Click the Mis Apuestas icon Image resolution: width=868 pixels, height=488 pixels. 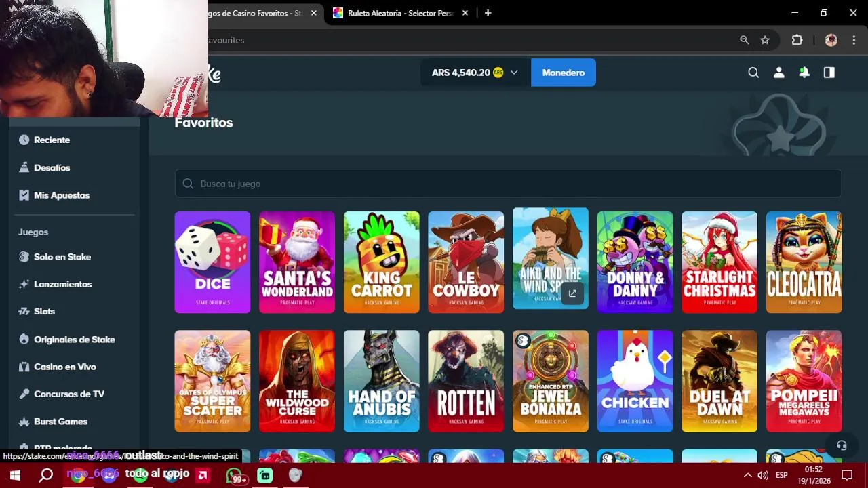24,195
